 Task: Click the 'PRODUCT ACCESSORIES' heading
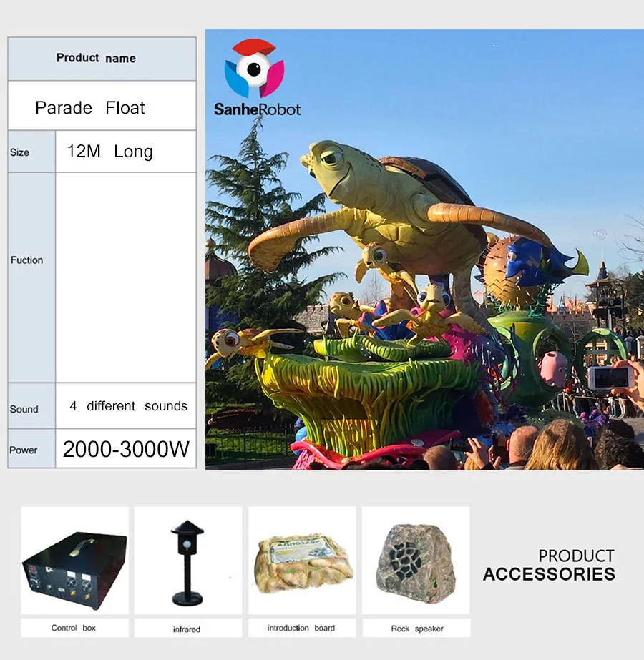coord(550,565)
